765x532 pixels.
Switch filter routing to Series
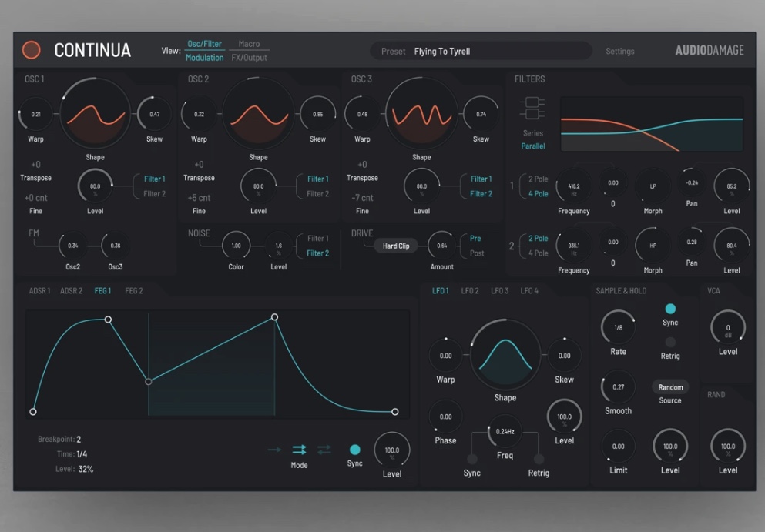pos(533,133)
